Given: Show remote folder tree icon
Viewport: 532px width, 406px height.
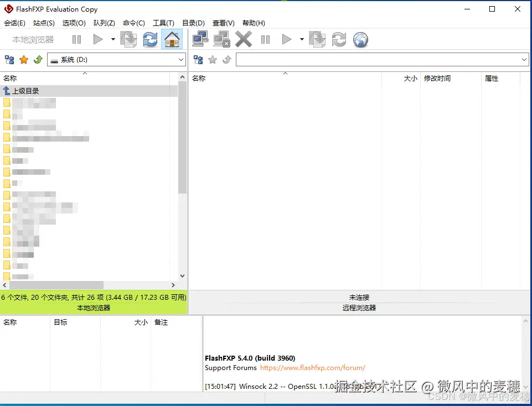Looking at the screenshot, I should click(x=198, y=60).
